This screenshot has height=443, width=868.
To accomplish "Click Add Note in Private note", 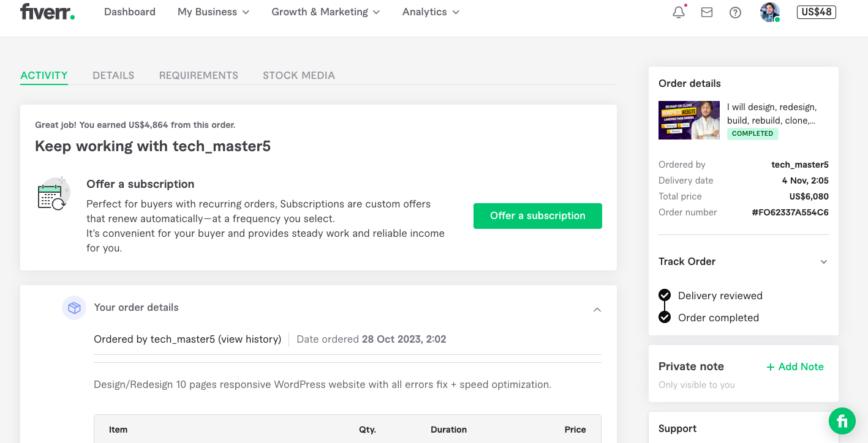I will pos(795,367).
